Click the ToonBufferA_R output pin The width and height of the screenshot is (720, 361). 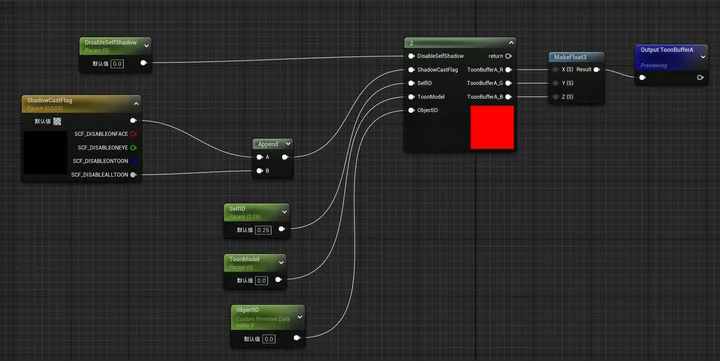tap(508, 70)
